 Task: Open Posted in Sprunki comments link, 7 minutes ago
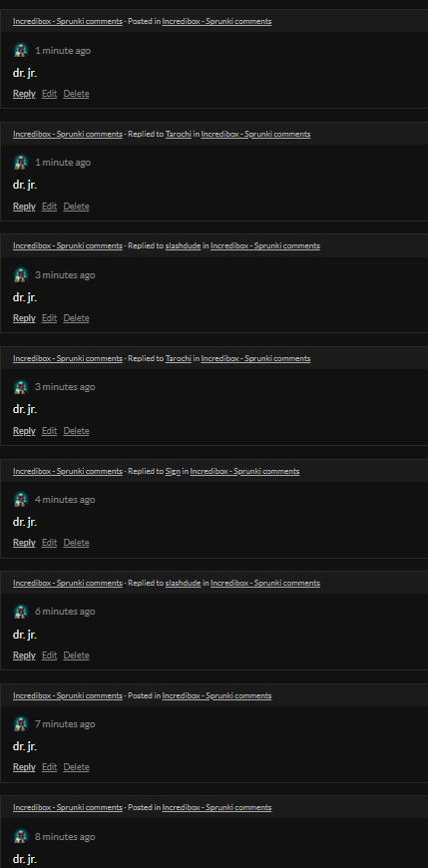pyautogui.click(x=216, y=695)
